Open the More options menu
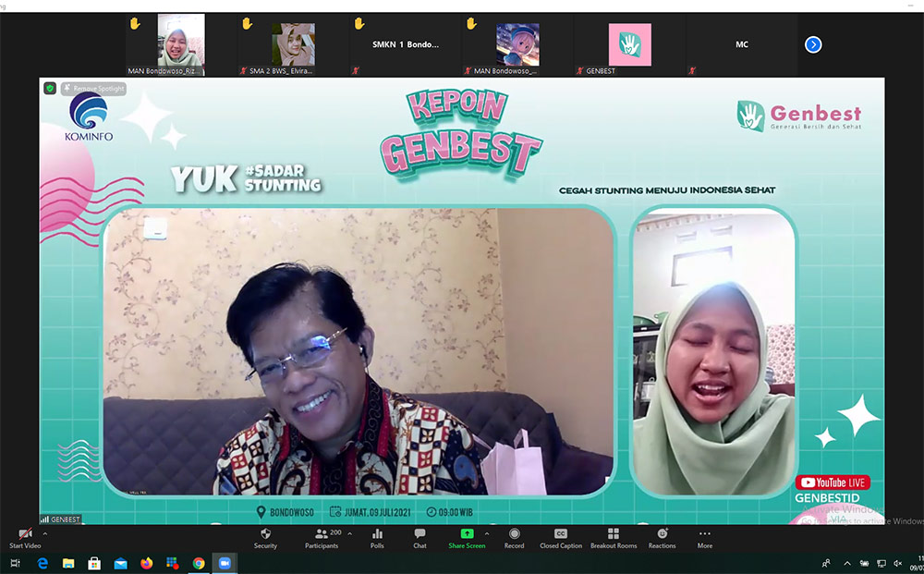The height and width of the screenshot is (574, 924). [x=705, y=538]
